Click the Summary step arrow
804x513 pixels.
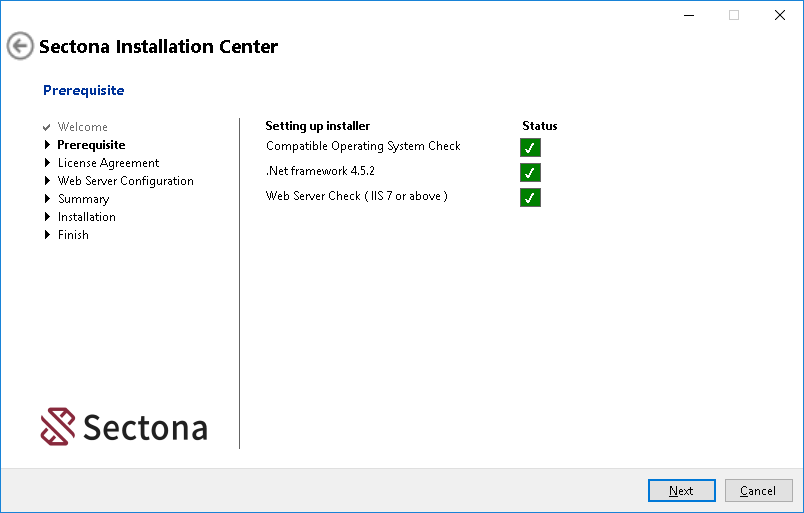tap(47, 199)
